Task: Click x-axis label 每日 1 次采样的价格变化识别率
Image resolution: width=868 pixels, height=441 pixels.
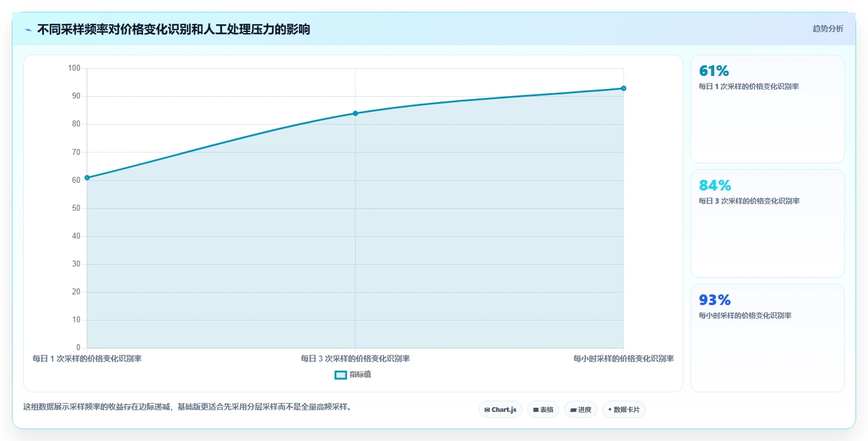Action: 87,358
